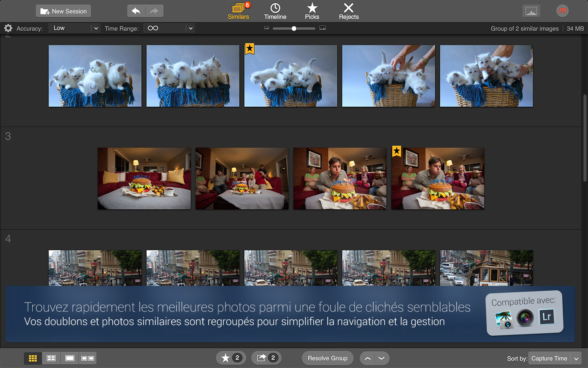Switch to grid view mode
The width and height of the screenshot is (588, 368).
tap(33, 358)
